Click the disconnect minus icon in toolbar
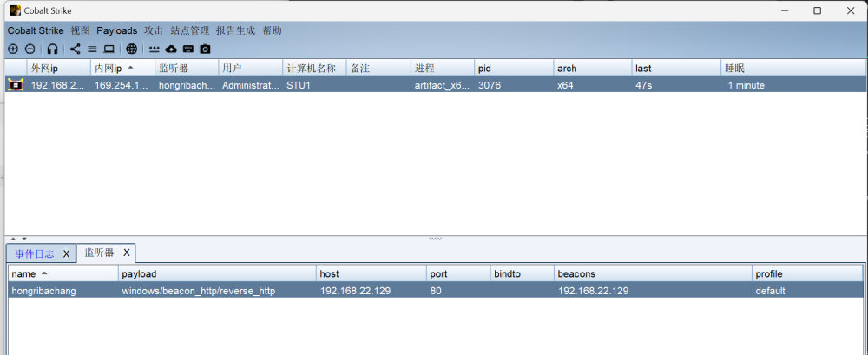The image size is (868, 355). pos(30,49)
